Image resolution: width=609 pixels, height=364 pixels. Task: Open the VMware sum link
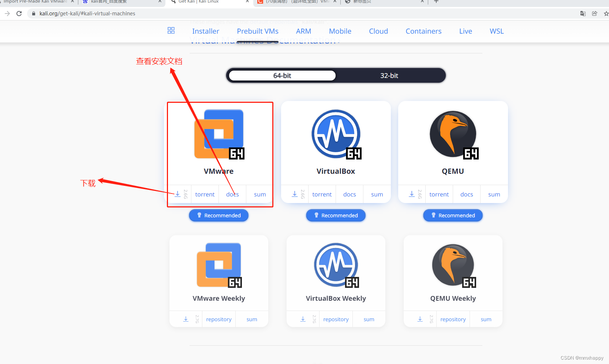click(260, 194)
